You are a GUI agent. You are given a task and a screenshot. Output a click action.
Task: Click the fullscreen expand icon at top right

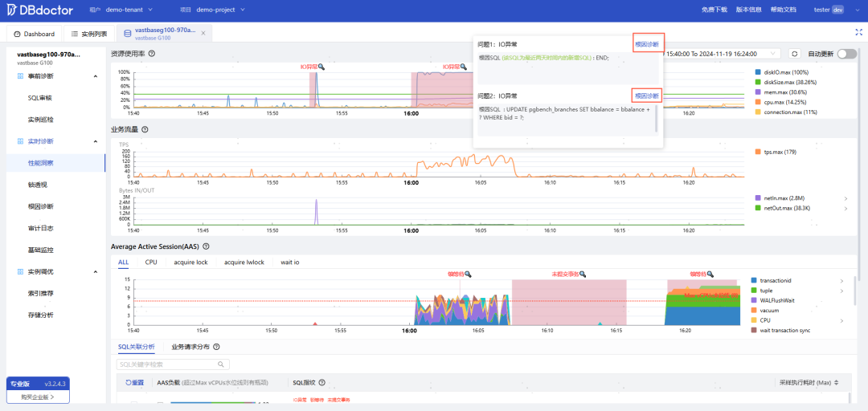pos(858,33)
